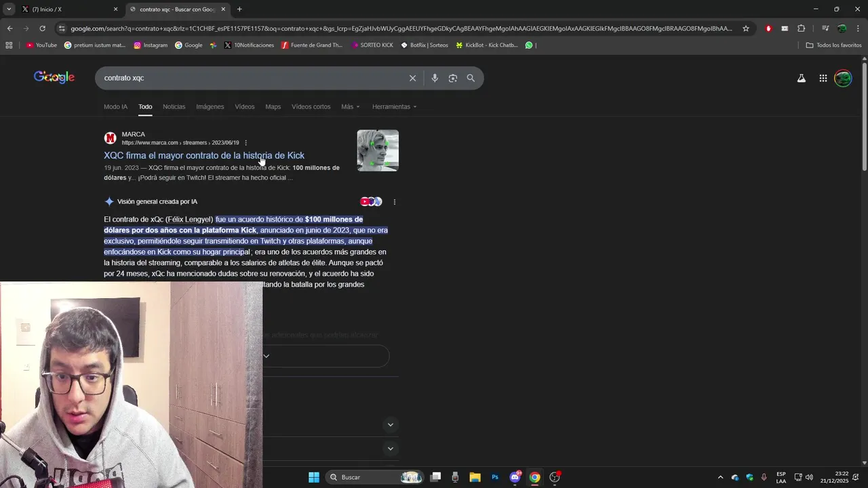Click the vertical page scrollbar
Screen dimensions: 868x488
pyautogui.click(x=864, y=115)
